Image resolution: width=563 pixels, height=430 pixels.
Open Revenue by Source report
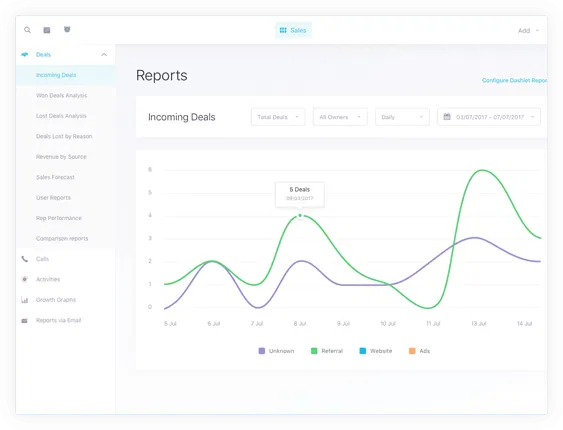pos(61,157)
